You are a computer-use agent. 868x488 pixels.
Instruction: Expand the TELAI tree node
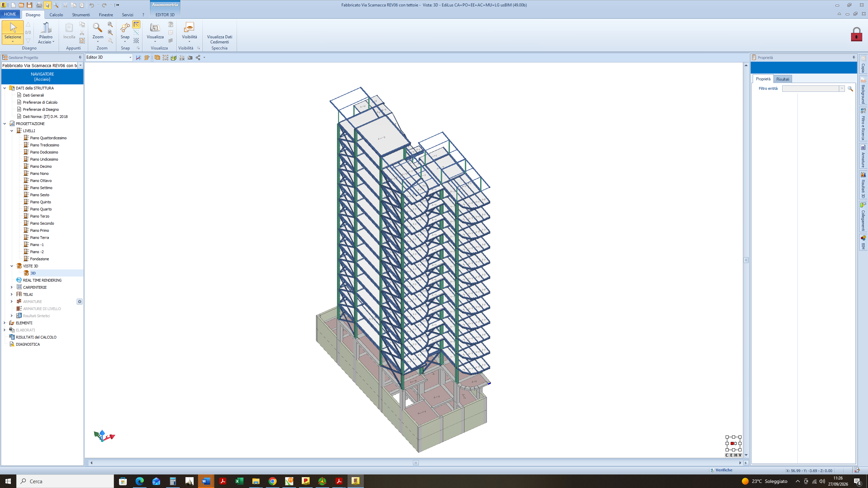pyautogui.click(x=12, y=294)
